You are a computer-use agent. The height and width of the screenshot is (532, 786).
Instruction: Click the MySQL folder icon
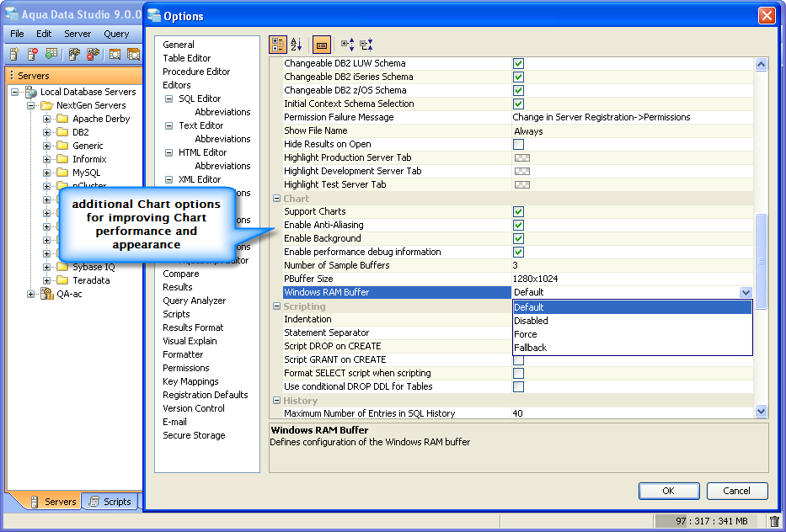62,173
